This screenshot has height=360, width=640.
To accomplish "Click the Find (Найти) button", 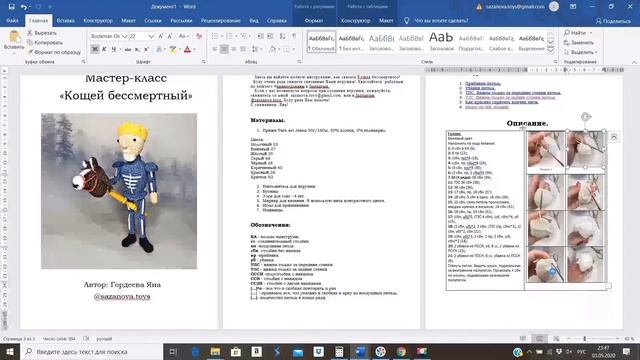I will [x=575, y=33].
